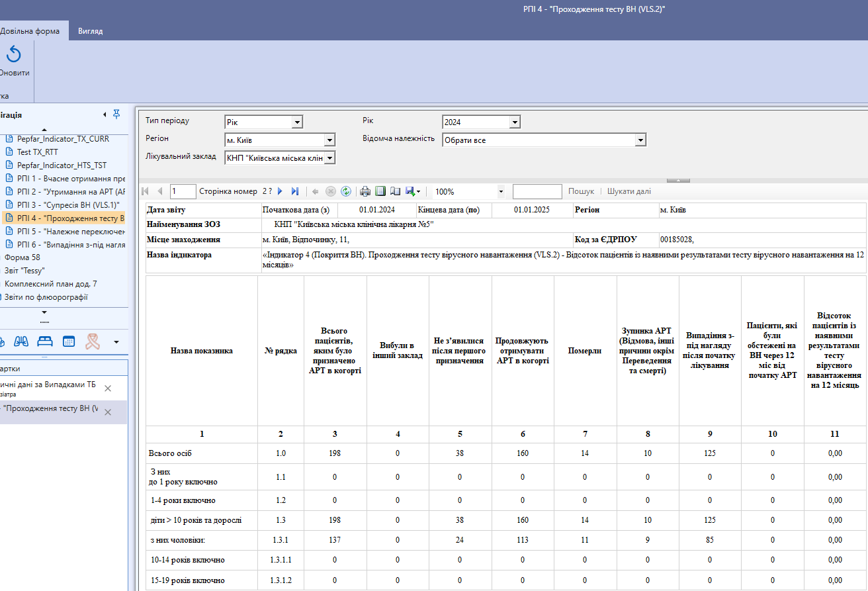Open Форма 58 in navigation tree
The width and height of the screenshot is (868, 591).
[x=22, y=257]
